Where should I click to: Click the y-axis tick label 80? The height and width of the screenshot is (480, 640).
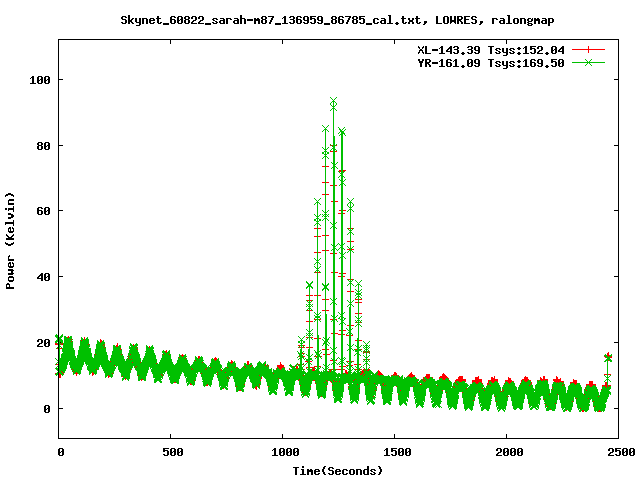coord(43,146)
